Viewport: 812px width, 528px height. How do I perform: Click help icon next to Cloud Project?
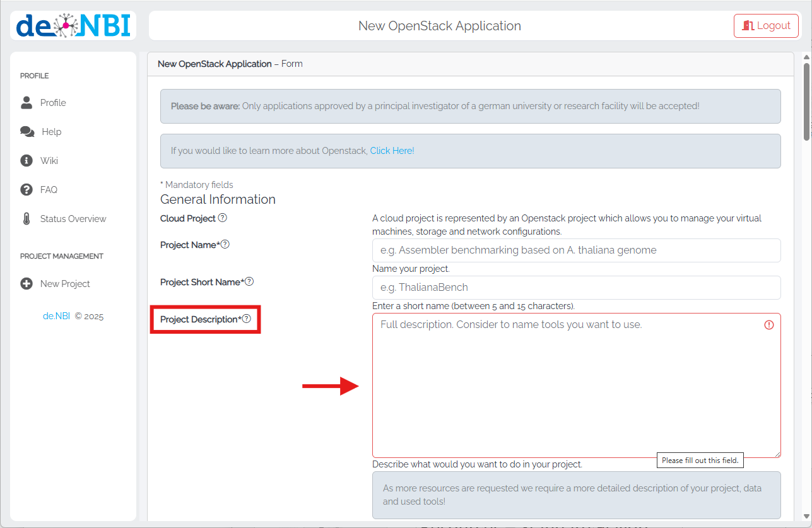222,218
